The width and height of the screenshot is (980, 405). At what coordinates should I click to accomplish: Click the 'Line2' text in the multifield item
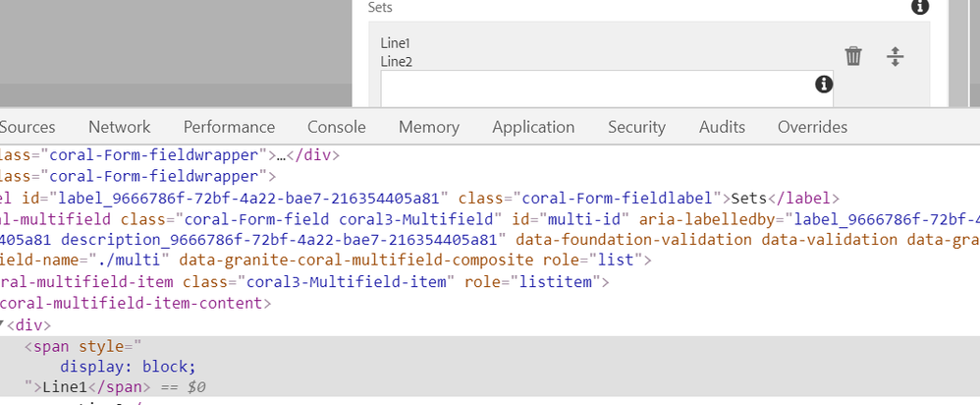(x=397, y=62)
